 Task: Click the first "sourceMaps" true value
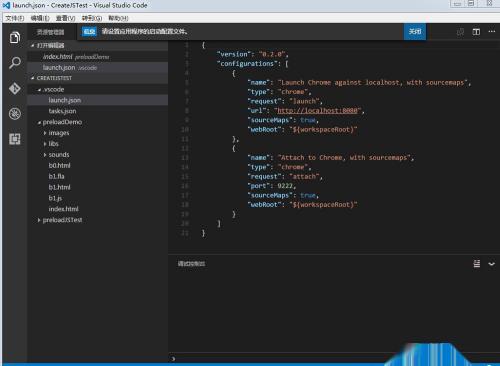308,120
